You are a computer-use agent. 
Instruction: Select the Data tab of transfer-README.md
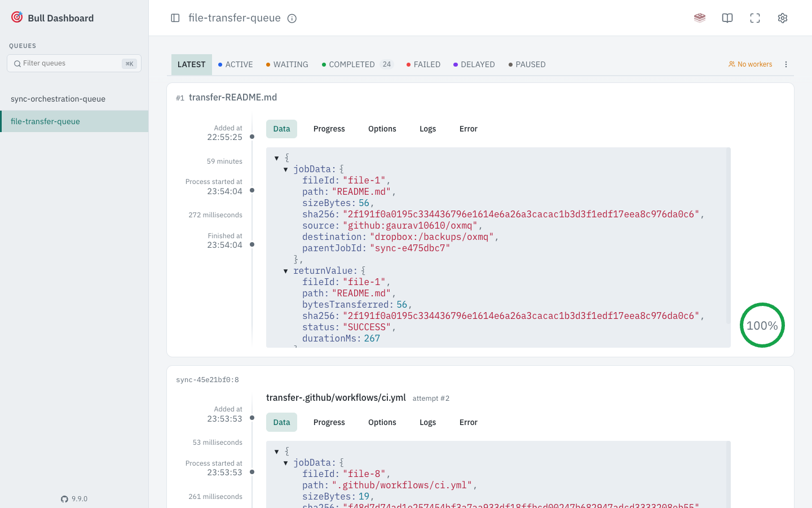(281, 129)
